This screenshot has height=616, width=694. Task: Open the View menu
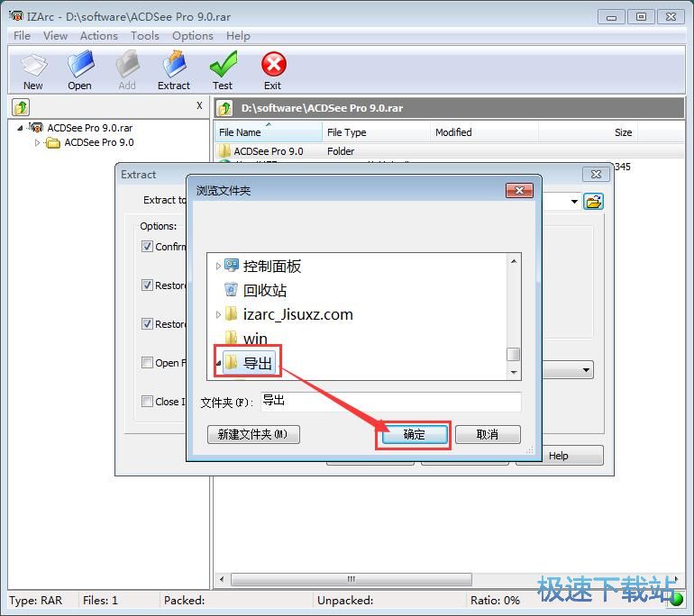point(55,36)
